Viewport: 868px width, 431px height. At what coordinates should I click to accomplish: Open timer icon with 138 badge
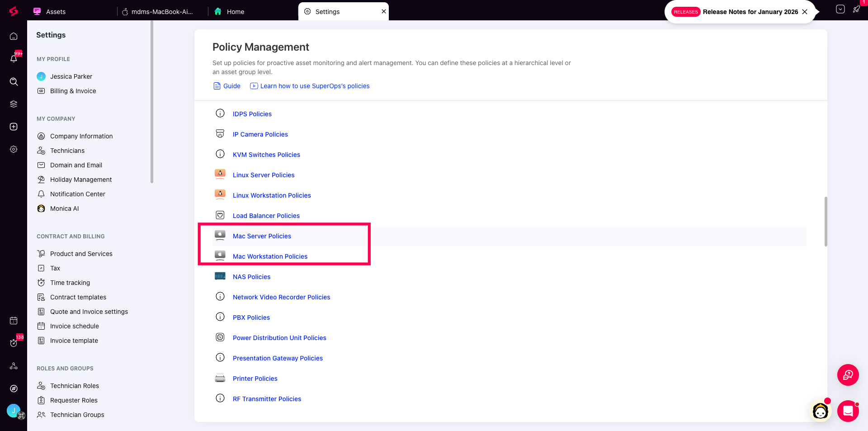pos(14,343)
